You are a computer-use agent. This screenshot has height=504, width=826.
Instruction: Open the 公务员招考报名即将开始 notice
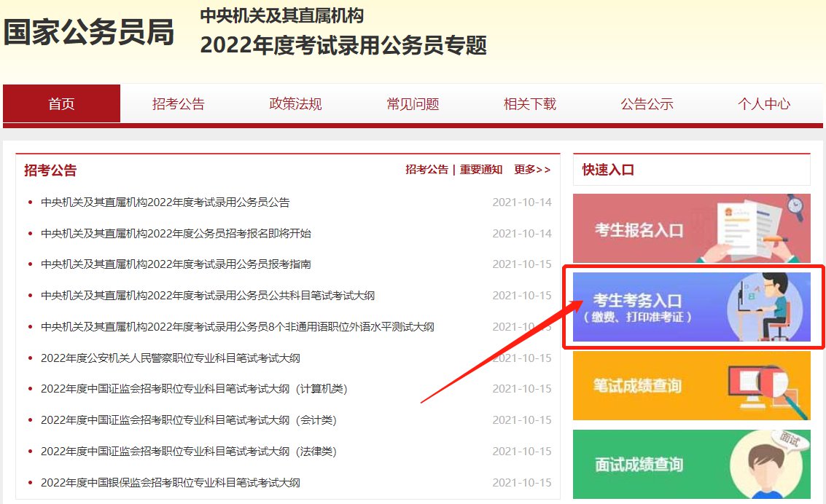coord(176,234)
